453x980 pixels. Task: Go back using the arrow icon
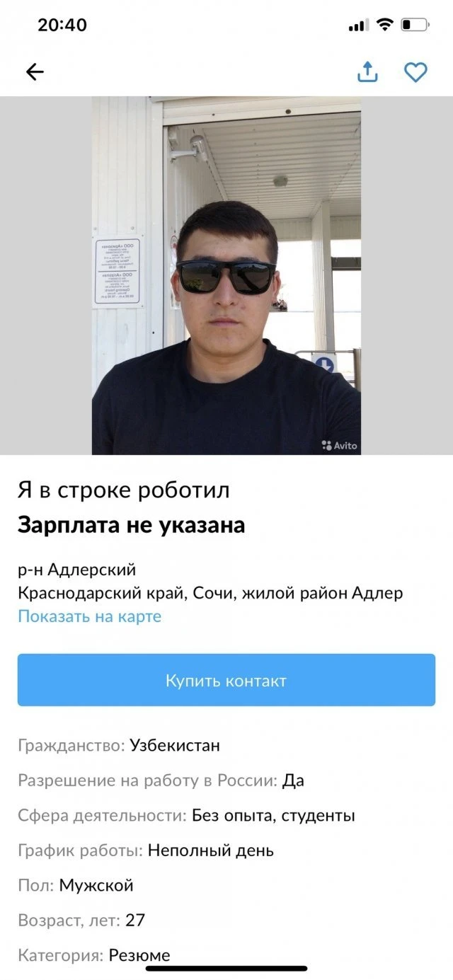tap(35, 72)
